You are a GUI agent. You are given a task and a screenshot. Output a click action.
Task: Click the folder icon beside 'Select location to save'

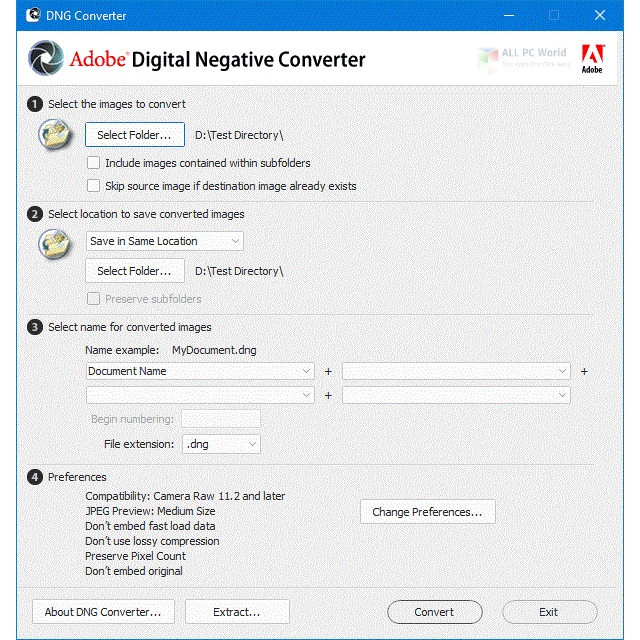(55, 244)
